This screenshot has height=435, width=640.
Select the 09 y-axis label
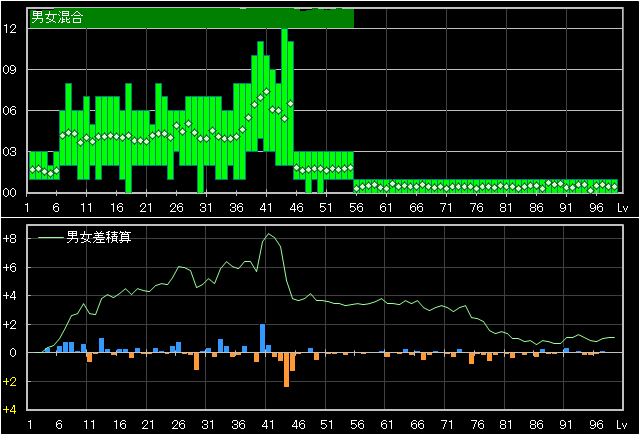(x=9, y=69)
